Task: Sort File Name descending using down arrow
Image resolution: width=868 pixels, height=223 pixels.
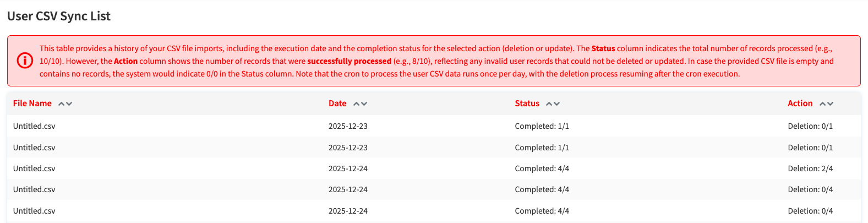Action: click(69, 104)
